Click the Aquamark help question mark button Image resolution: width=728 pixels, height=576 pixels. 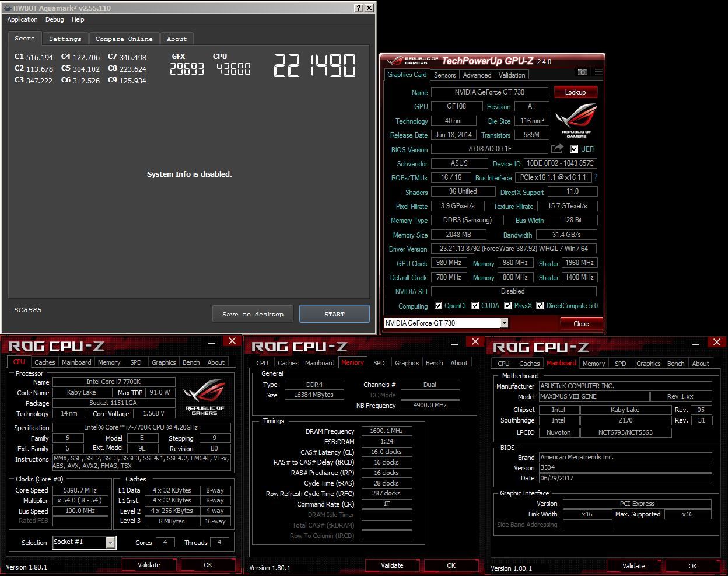tap(359, 8)
